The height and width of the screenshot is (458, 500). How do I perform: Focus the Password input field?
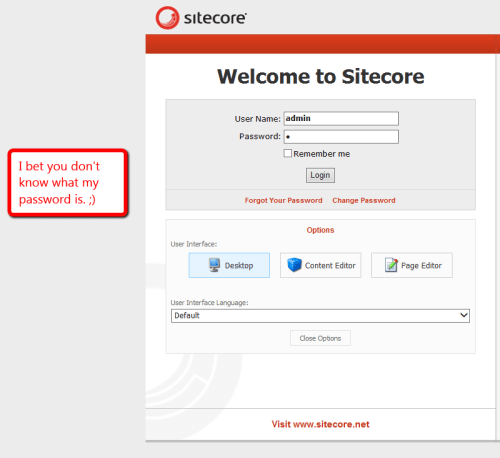[x=341, y=137]
